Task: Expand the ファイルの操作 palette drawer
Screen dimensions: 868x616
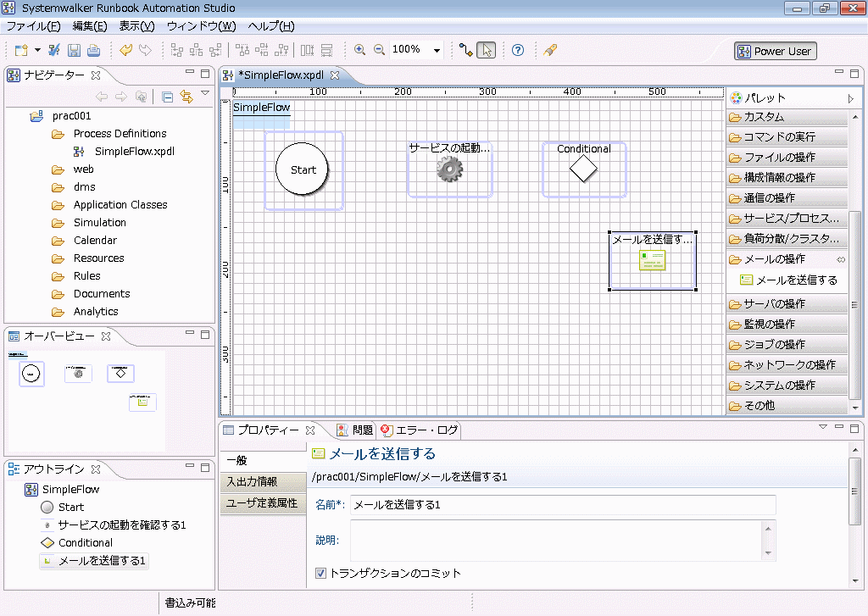Action: coord(787,158)
